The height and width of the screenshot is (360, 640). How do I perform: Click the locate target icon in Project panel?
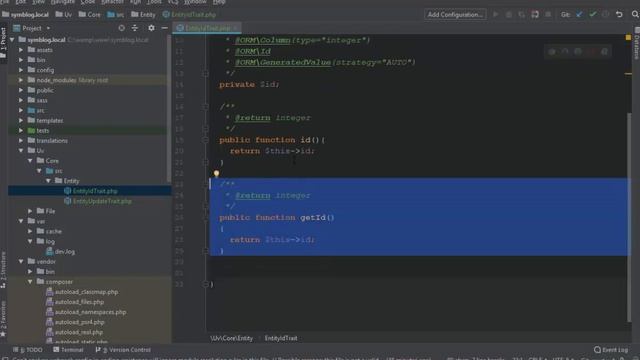click(122, 28)
